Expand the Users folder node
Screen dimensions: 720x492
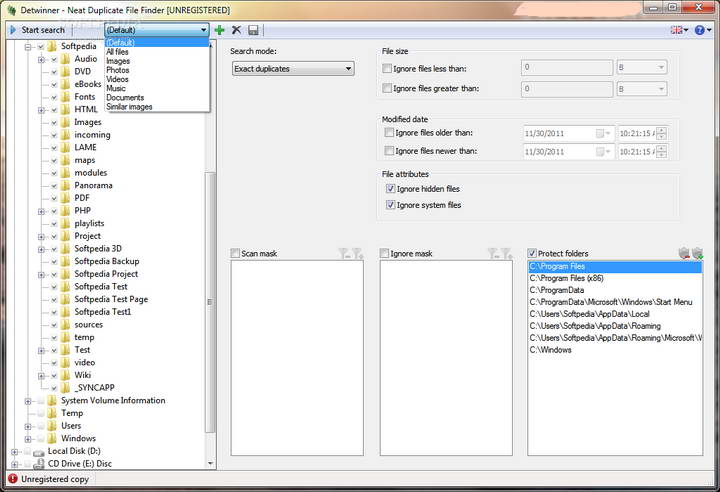[28, 426]
